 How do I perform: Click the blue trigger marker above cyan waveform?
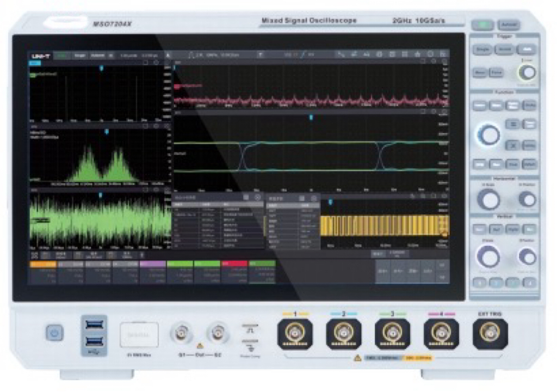pyautogui.click(x=311, y=117)
